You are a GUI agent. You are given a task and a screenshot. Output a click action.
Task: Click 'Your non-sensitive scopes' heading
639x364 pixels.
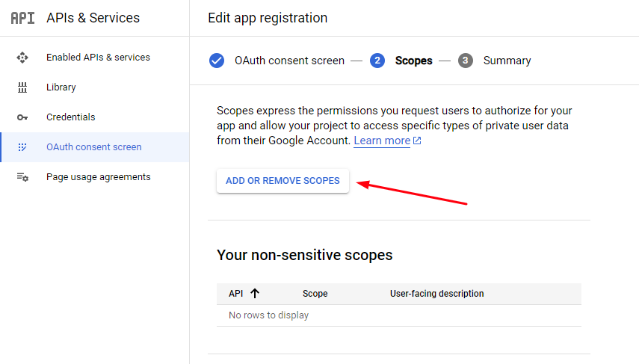pyautogui.click(x=304, y=255)
